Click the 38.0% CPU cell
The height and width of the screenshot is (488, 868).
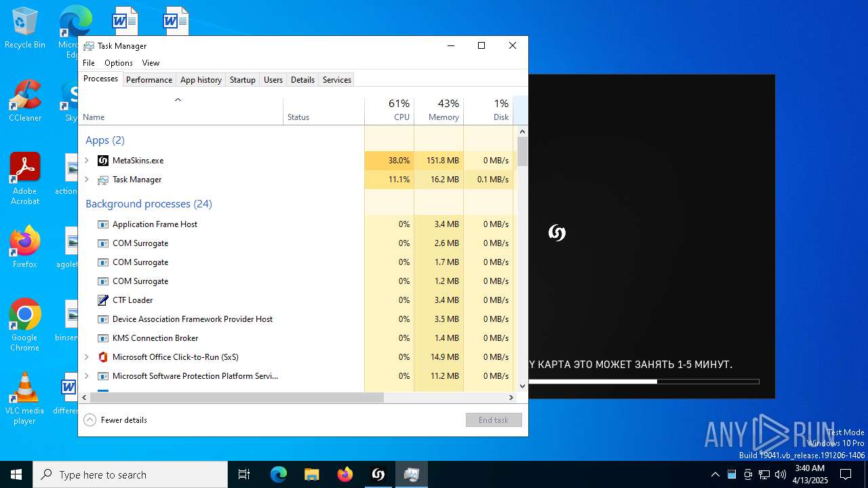pyautogui.click(x=389, y=161)
